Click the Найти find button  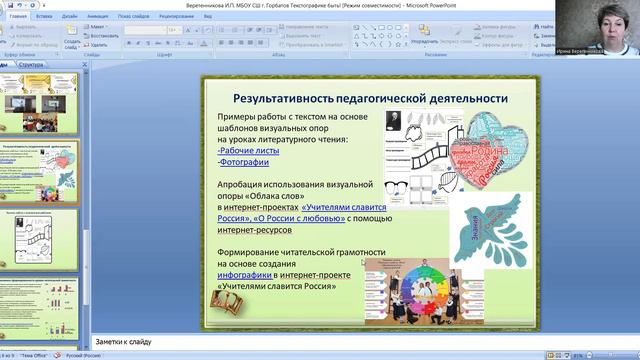[544, 27]
